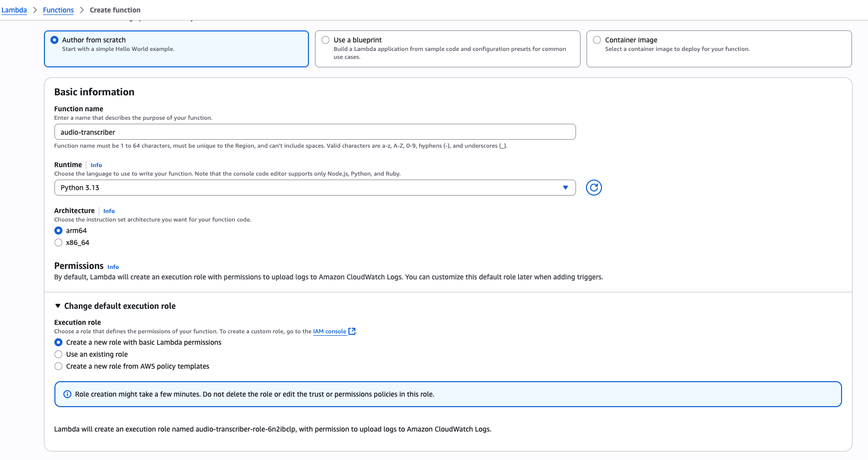
Task: Click the Basic information heading
Action: click(x=94, y=92)
